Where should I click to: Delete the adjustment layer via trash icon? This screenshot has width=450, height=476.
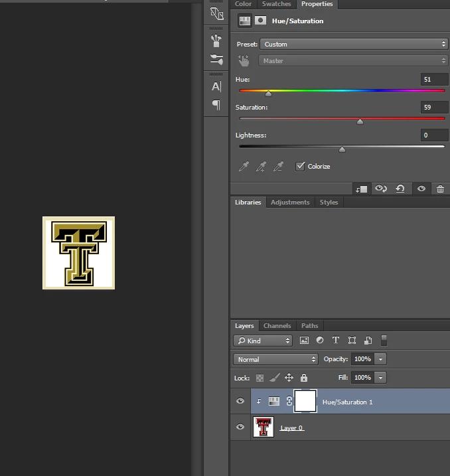[x=440, y=189]
